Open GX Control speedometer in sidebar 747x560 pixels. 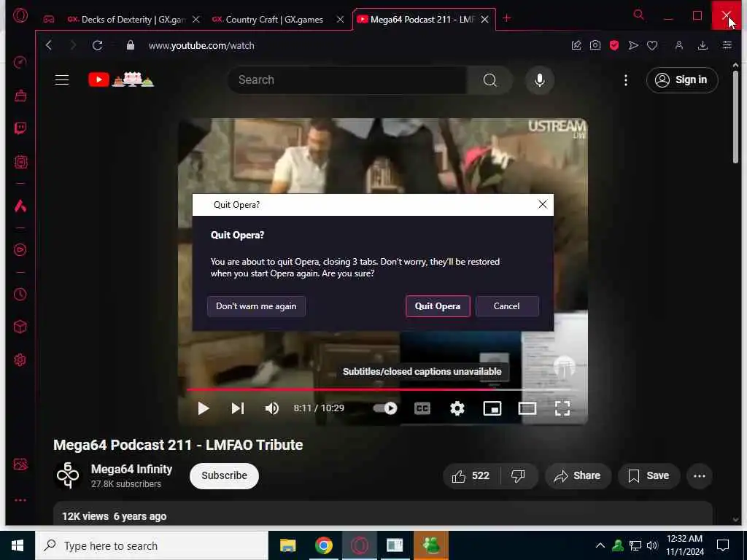[20, 63]
